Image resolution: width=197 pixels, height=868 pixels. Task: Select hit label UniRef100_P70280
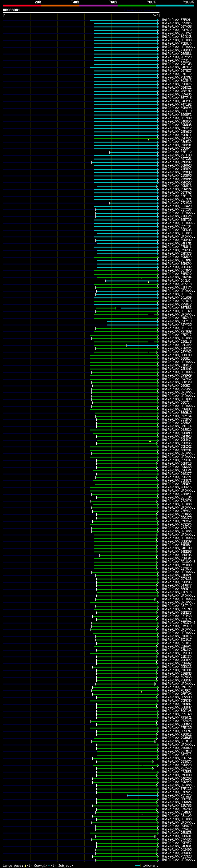click(177, 809)
